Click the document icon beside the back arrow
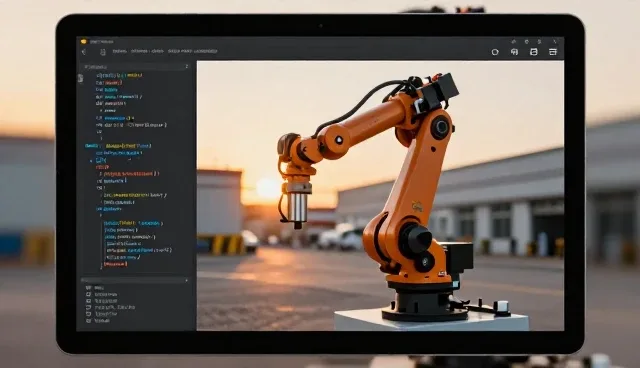Viewport: 640px width, 368px height. [x=103, y=52]
